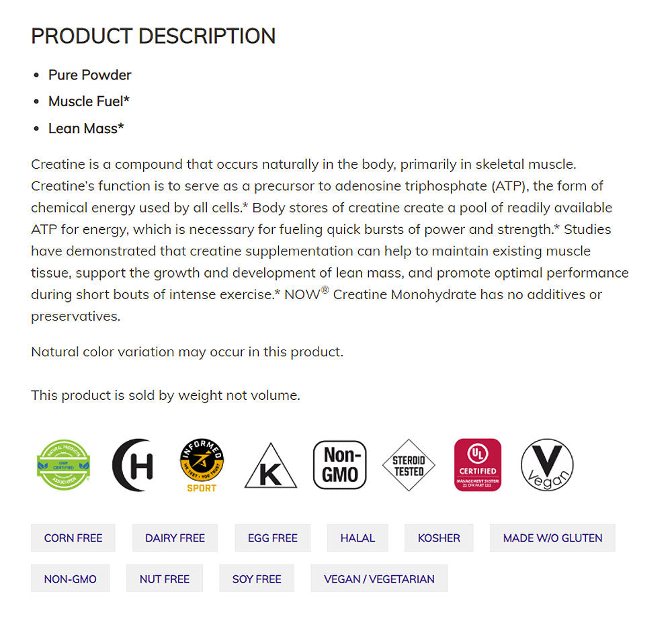Open the HALAL tag link
This screenshot has height=623, width=672.
point(358,538)
